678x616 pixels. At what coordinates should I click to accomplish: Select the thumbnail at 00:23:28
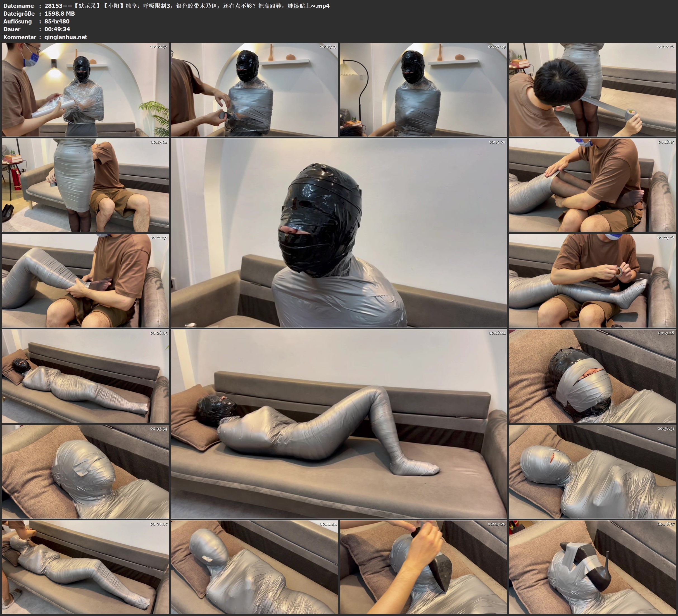592,281
